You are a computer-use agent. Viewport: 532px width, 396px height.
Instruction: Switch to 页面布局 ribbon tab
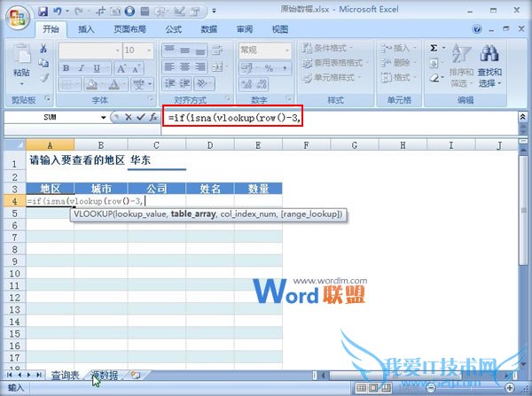[129, 29]
